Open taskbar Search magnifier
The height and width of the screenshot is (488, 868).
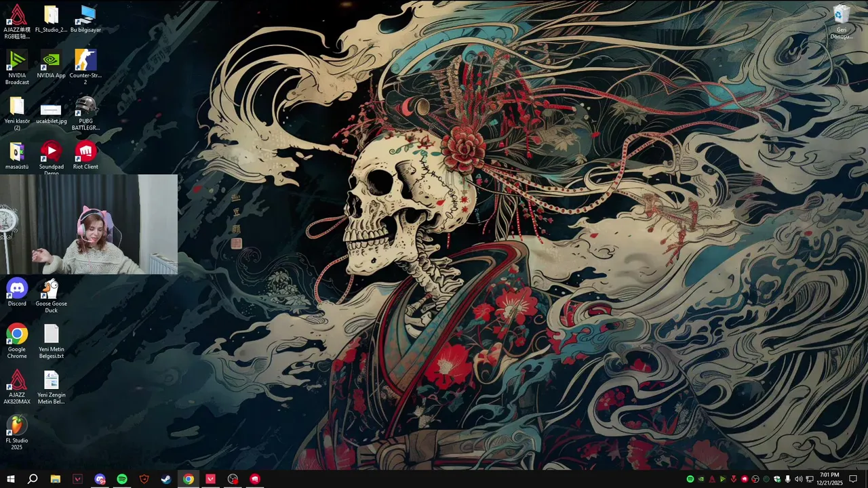click(33, 479)
